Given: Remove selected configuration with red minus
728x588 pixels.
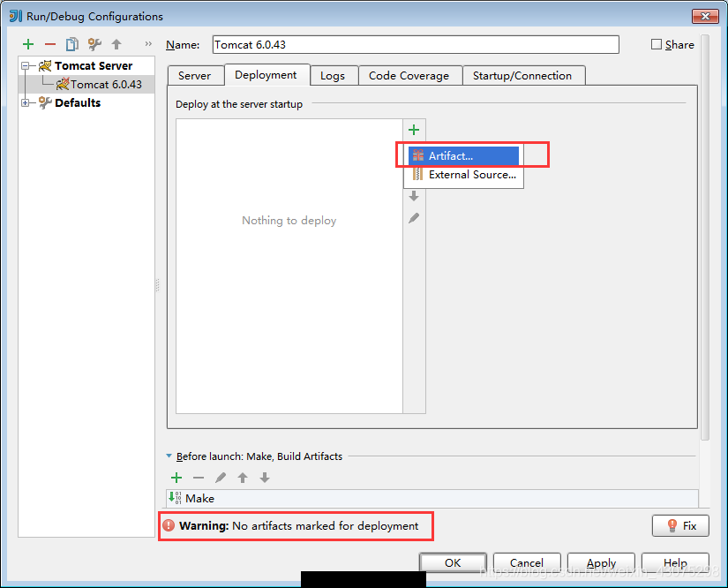Looking at the screenshot, I should click(50, 45).
